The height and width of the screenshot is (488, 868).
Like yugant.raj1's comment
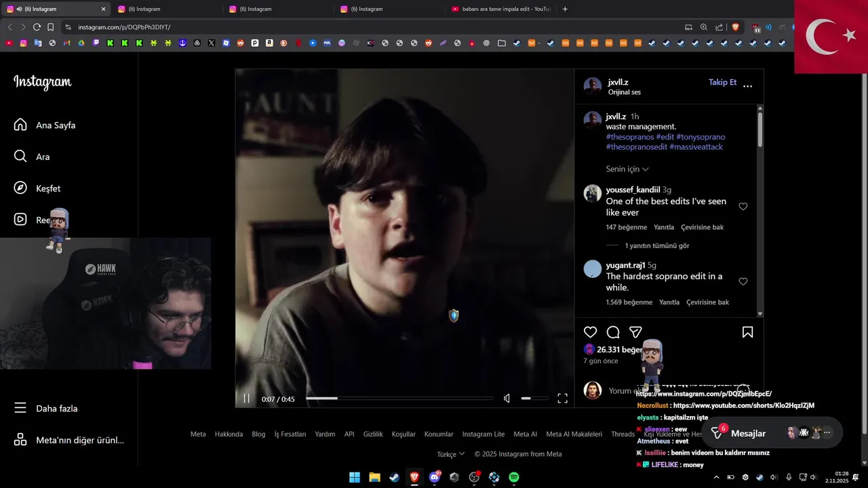pos(743,281)
